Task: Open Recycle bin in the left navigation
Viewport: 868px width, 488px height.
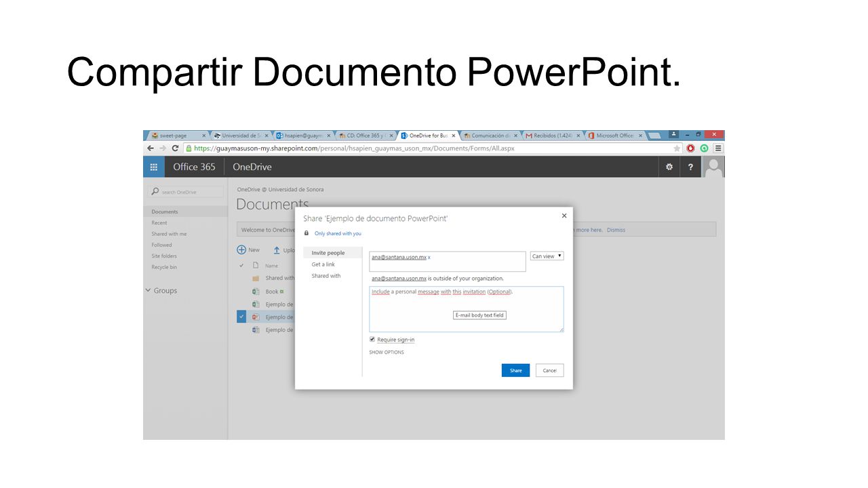Action: 164,267
